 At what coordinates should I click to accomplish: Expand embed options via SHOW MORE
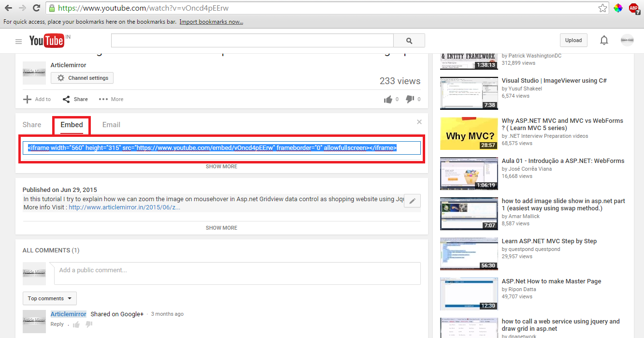221,166
